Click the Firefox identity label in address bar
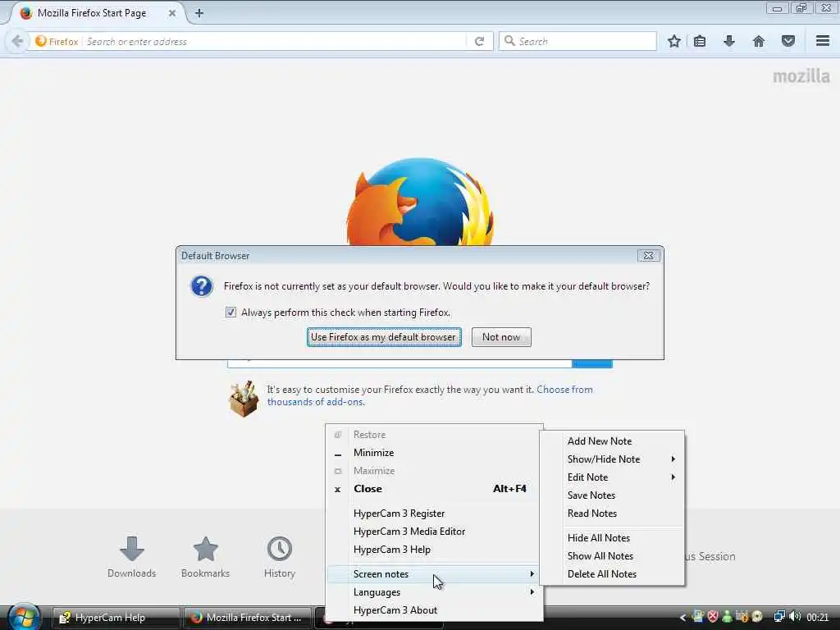The height and width of the screenshot is (630, 840). pyautogui.click(x=57, y=41)
